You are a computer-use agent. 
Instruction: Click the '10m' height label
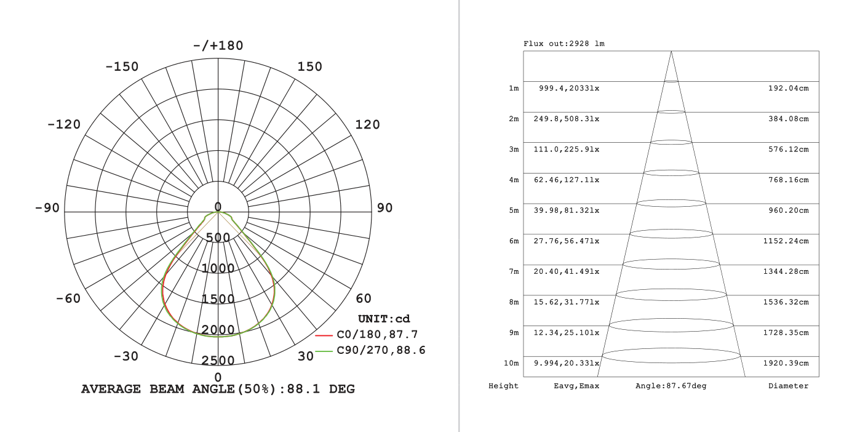coord(511,363)
